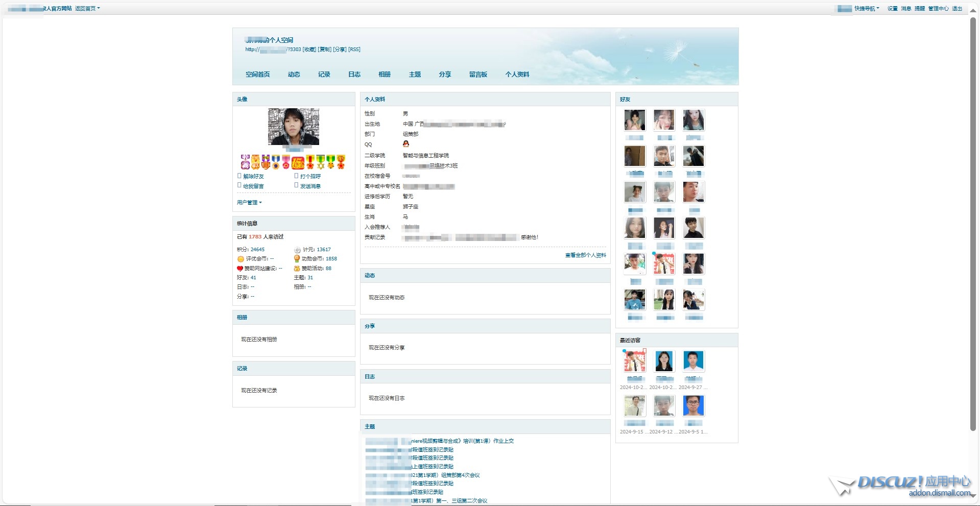Click the medal icon beside 功勋会币

[297, 259]
